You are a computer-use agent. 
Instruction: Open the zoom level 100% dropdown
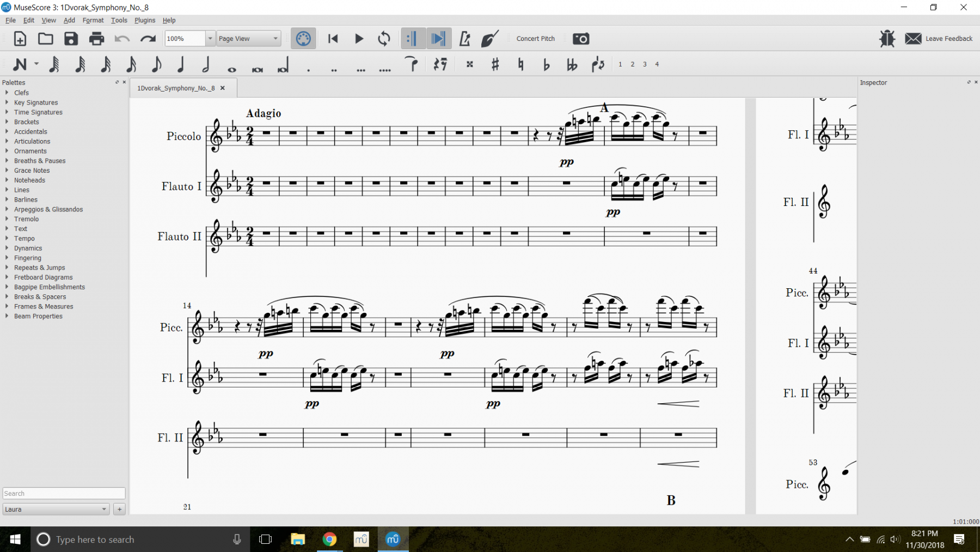[x=210, y=39]
